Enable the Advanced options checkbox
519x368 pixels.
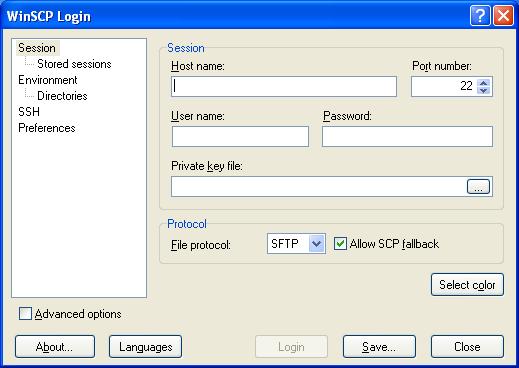(25, 314)
